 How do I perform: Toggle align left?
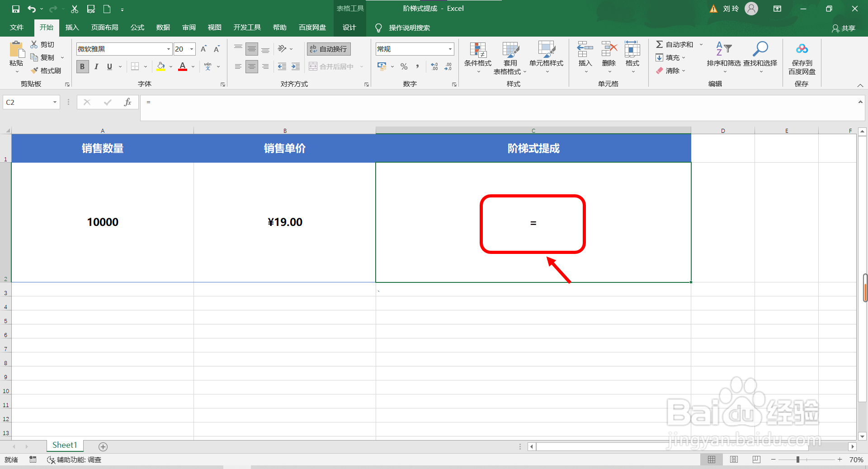click(238, 66)
